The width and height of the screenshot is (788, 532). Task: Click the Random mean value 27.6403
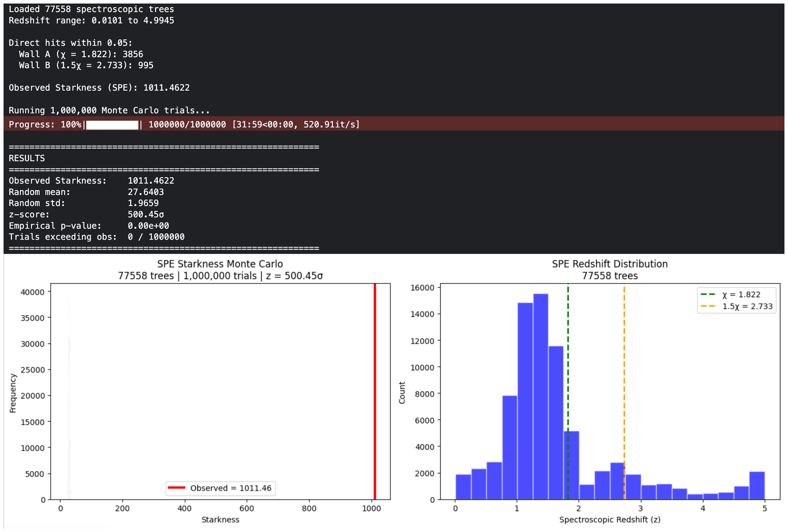point(145,192)
